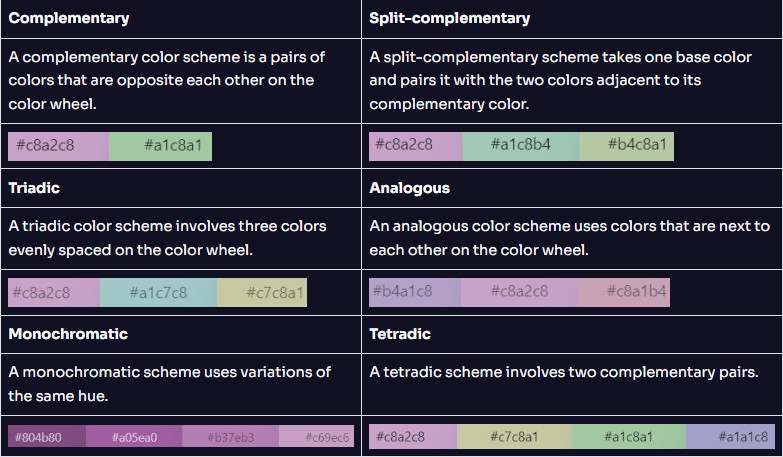Click the #a1c8a1 swatch in the Complementary scheme

160,146
